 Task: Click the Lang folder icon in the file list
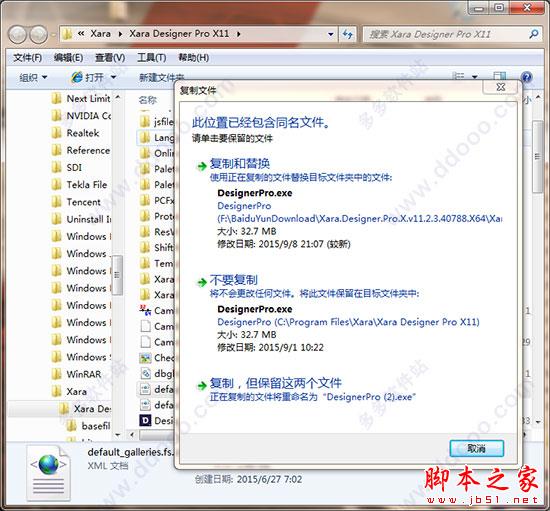pyautogui.click(x=145, y=137)
